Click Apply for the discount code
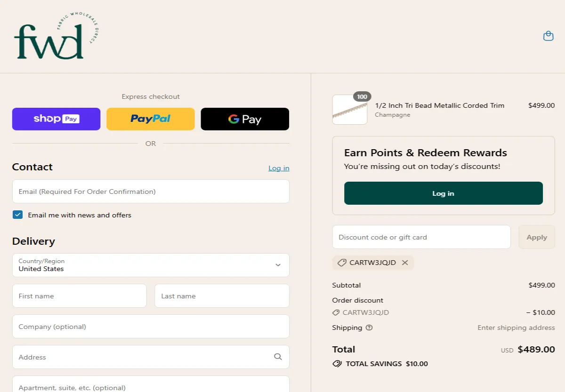The height and width of the screenshot is (392, 565). tap(536, 237)
